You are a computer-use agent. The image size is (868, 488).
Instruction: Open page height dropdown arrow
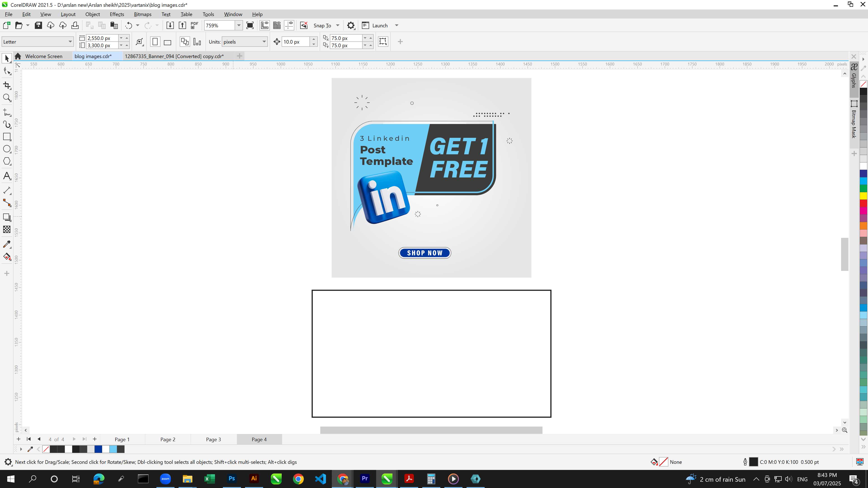(x=121, y=45)
